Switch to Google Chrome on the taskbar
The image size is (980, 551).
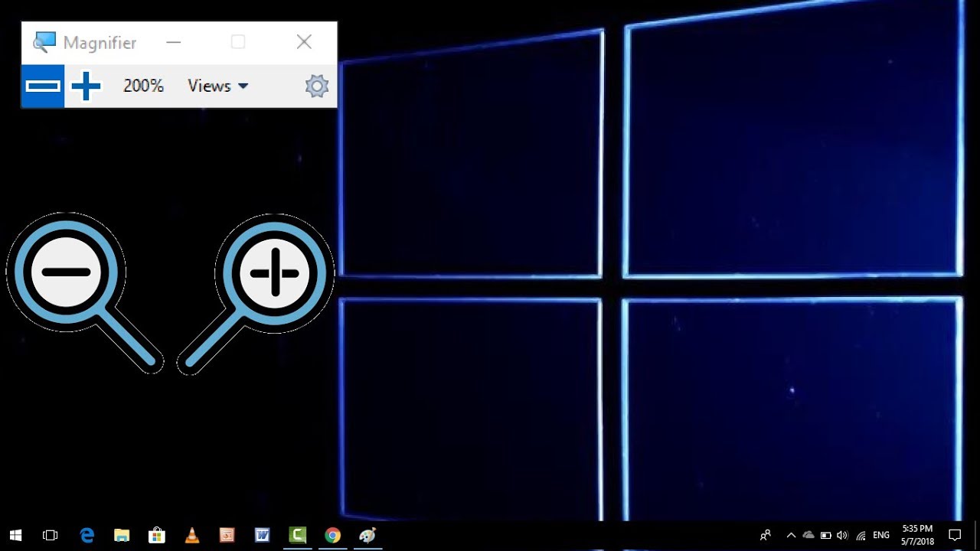click(x=332, y=536)
